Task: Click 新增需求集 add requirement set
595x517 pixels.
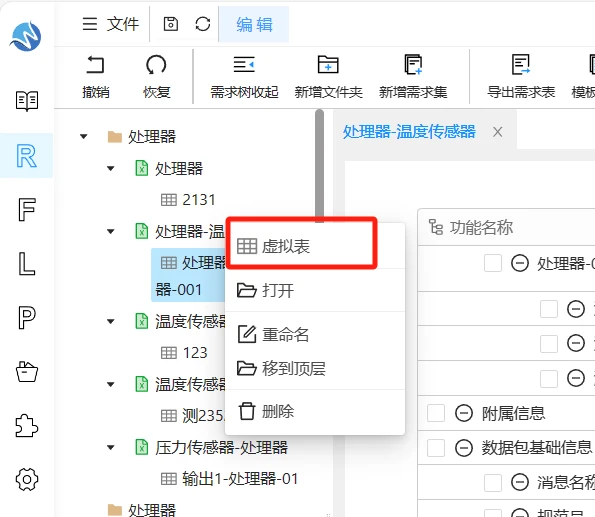Action: click(413, 77)
